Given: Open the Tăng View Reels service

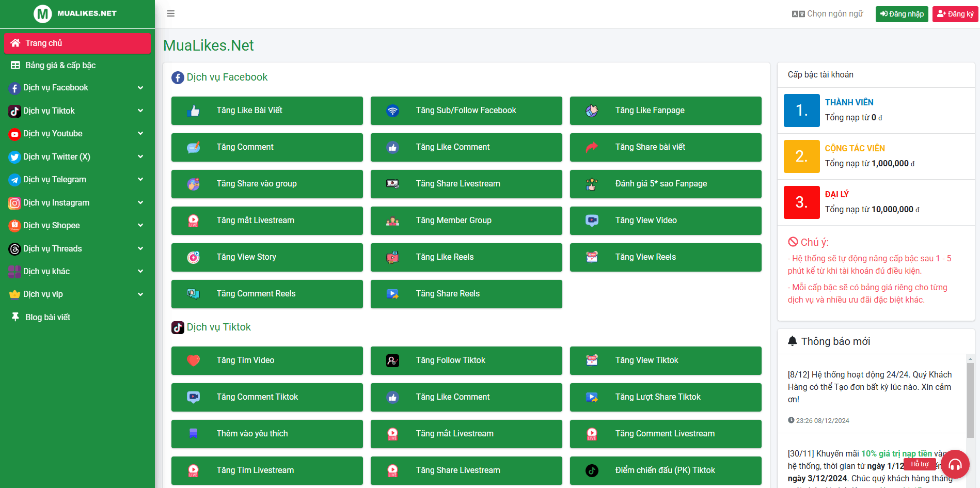Looking at the screenshot, I should pyautogui.click(x=665, y=257).
